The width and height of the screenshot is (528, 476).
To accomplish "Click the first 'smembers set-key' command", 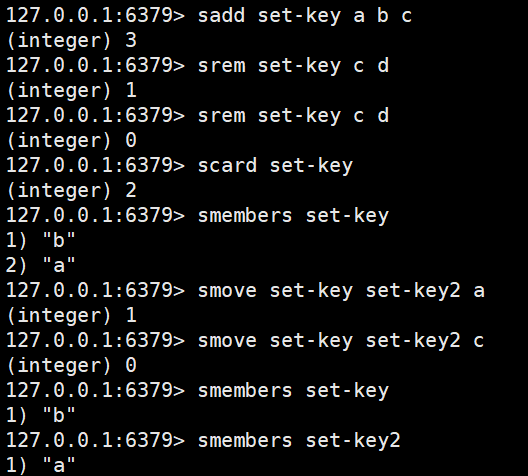I will pyautogui.click(x=293, y=215).
